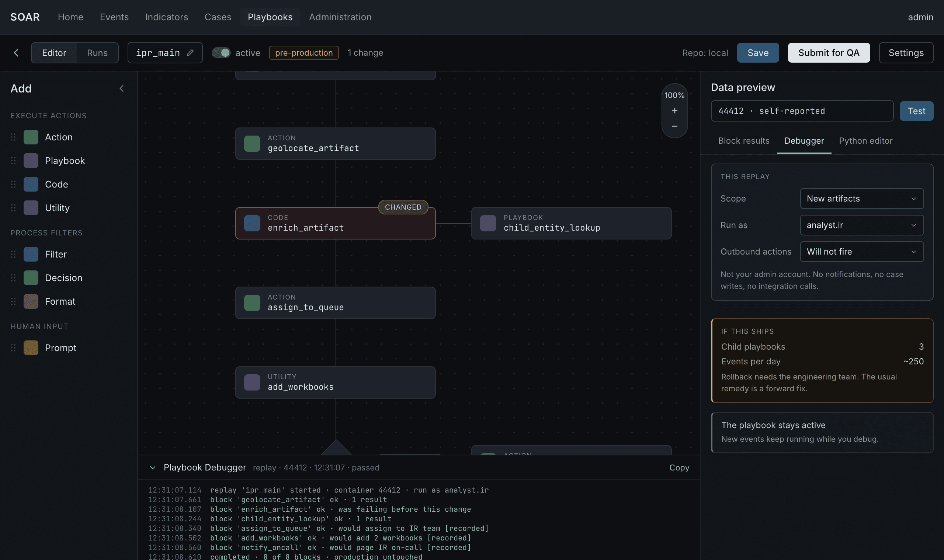Select the assign_to_queue action node
This screenshot has width=944, height=560.
click(x=335, y=303)
